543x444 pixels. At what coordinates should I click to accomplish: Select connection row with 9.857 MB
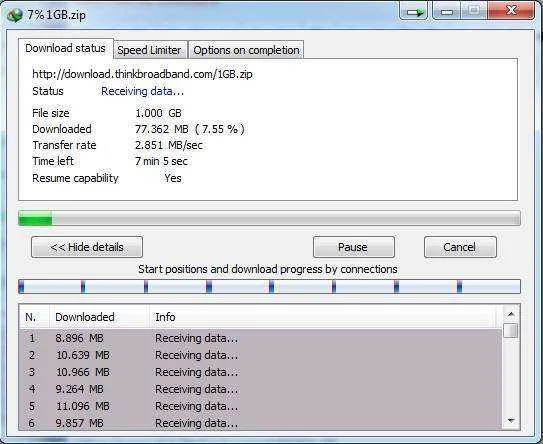point(260,423)
